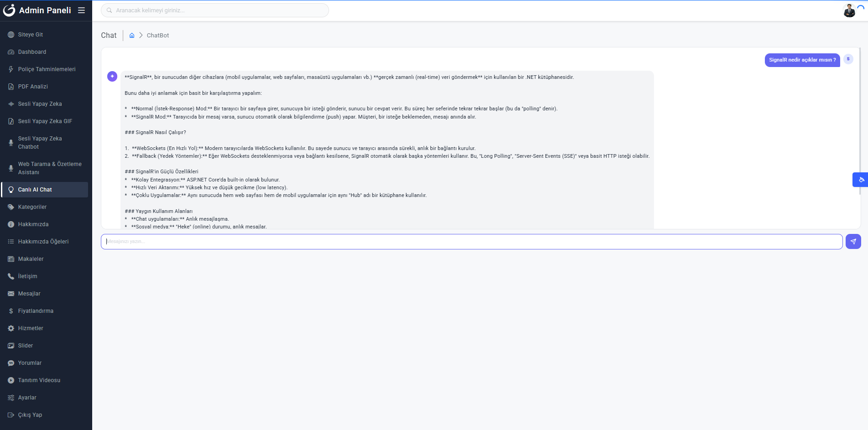The height and width of the screenshot is (430, 868).
Task: Click the Admin Paneli title text
Action: (45, 10)
